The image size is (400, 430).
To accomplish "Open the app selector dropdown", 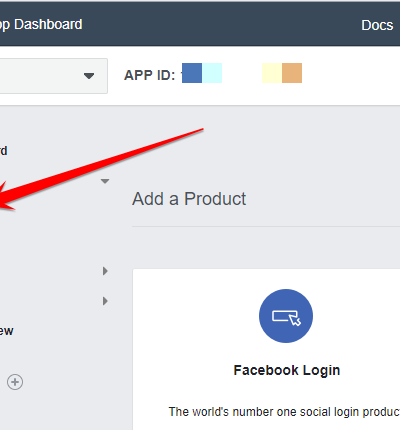I will 53,76.
